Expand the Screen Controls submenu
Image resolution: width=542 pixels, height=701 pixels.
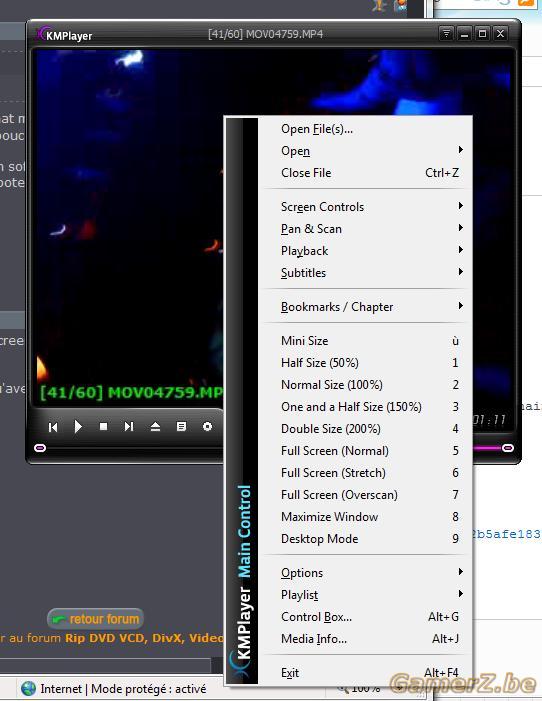[x=365, y=207]
